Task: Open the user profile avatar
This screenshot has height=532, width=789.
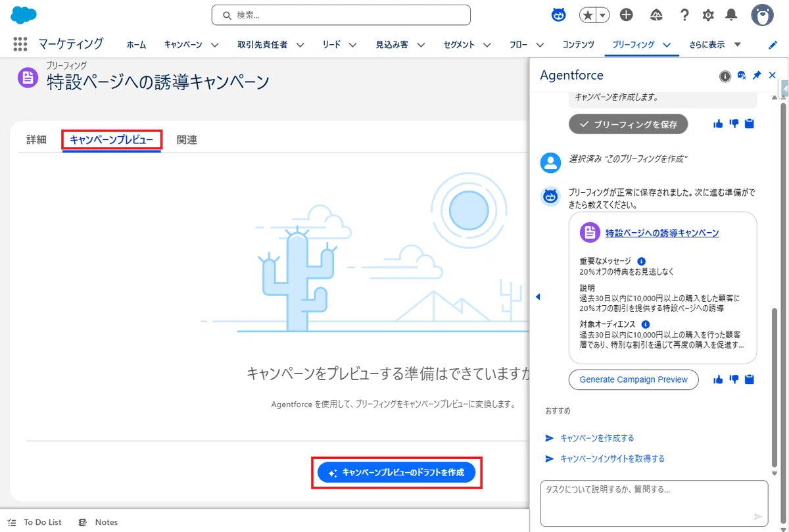Action: [x=763, y=14]
